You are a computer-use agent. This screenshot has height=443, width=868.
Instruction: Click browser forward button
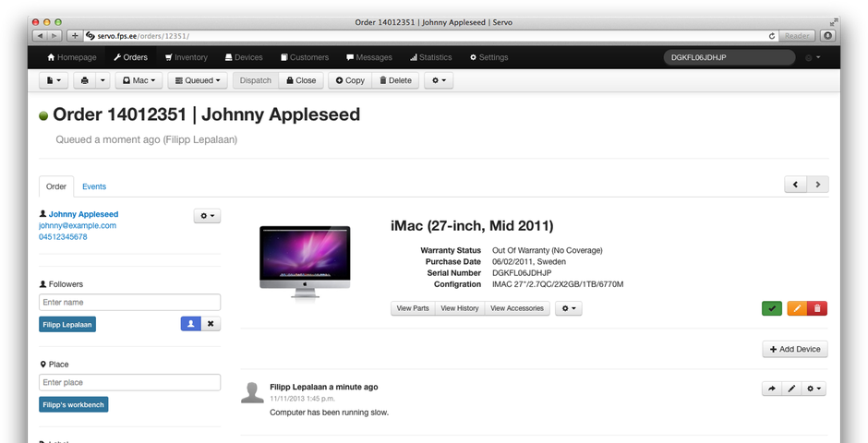[54, 36]
